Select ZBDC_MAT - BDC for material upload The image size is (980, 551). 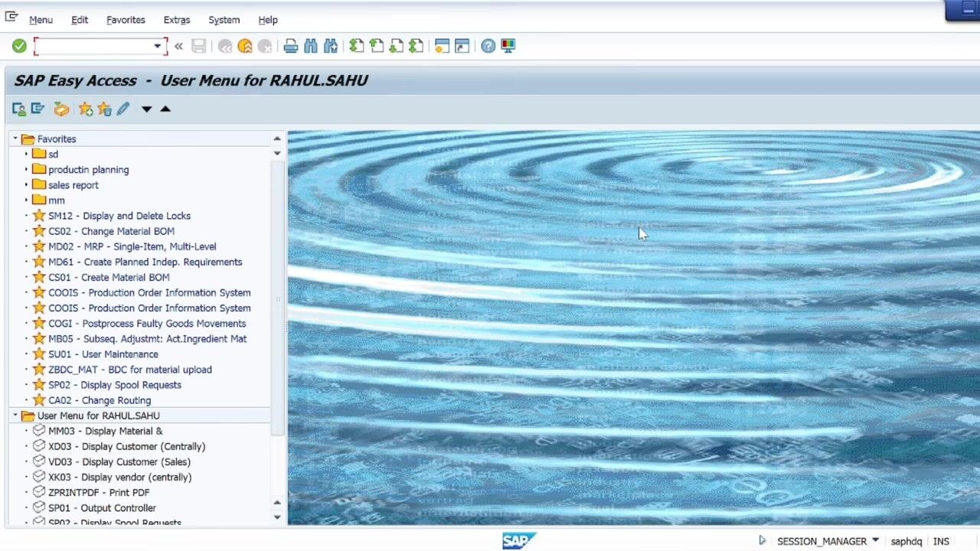pyautogui.click(x=129, y=370)
